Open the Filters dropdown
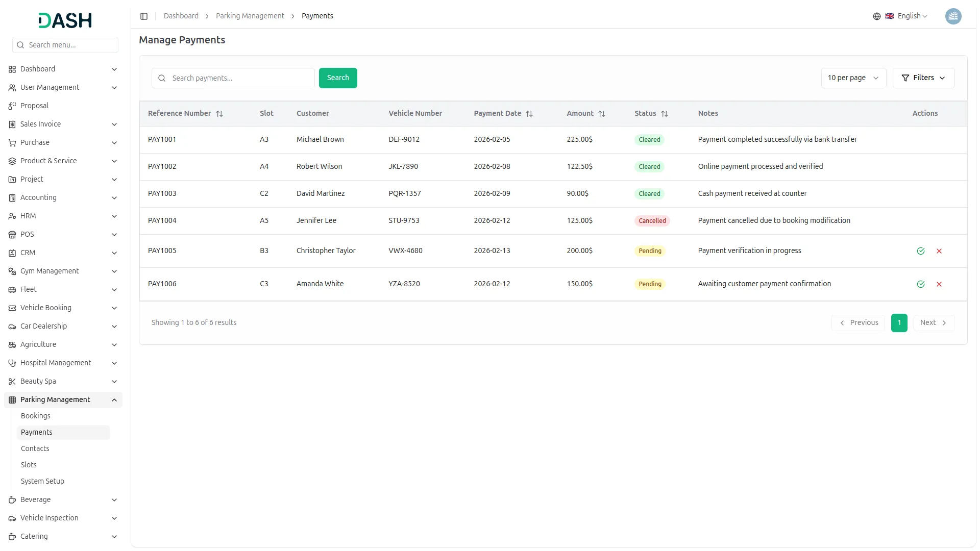 923,78
